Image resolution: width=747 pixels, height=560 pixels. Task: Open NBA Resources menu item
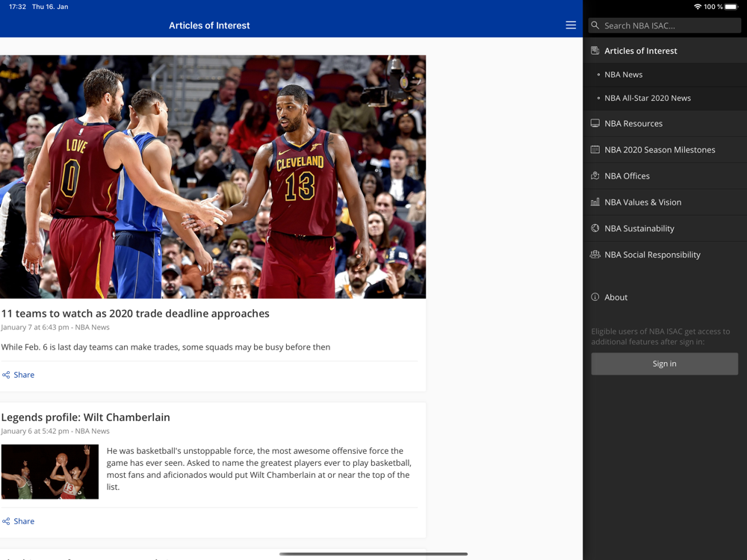tap(665, 123)
